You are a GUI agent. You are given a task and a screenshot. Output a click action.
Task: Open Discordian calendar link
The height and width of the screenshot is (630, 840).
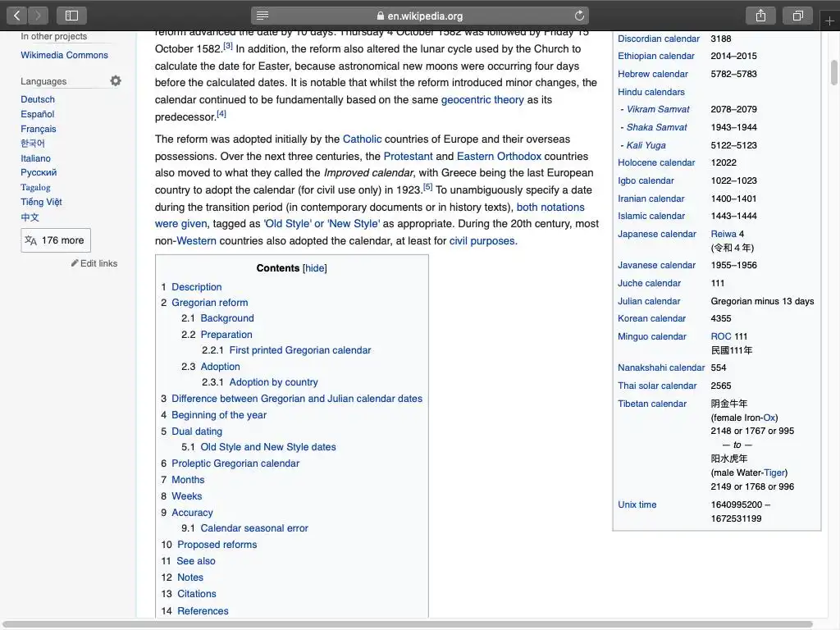coord(659,39)
